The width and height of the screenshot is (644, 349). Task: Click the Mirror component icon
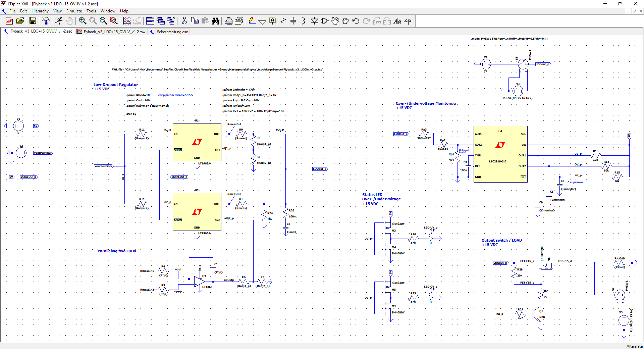click(387, 21)
